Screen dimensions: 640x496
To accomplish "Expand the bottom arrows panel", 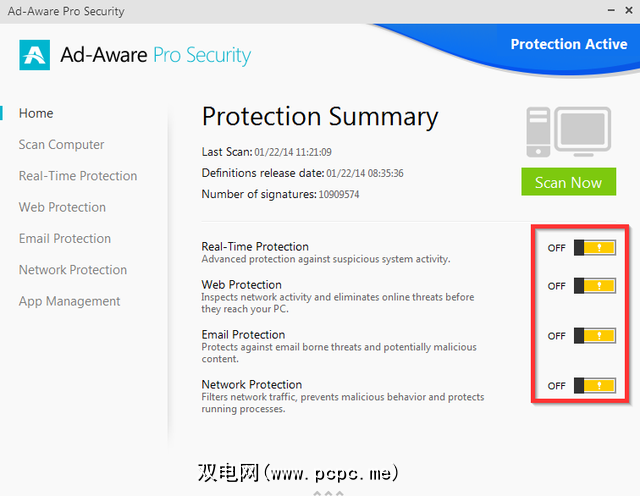I will click(x=328, y=492).
